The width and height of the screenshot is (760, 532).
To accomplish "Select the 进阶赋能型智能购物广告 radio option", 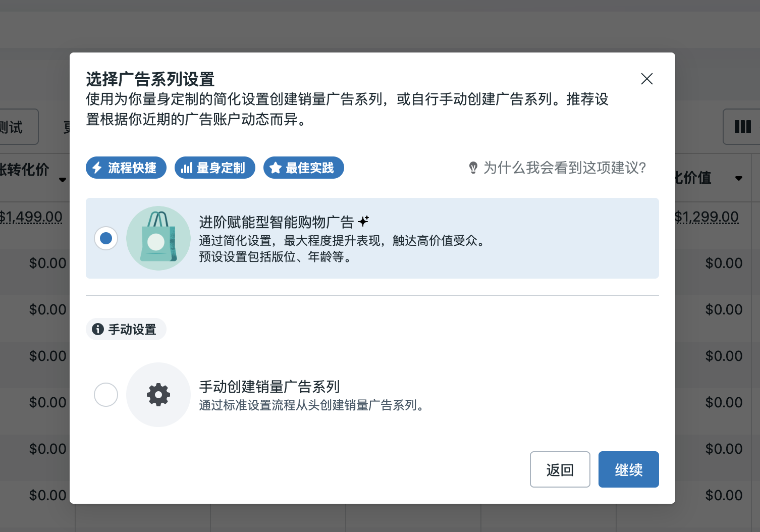I will (x=106, y=238).
